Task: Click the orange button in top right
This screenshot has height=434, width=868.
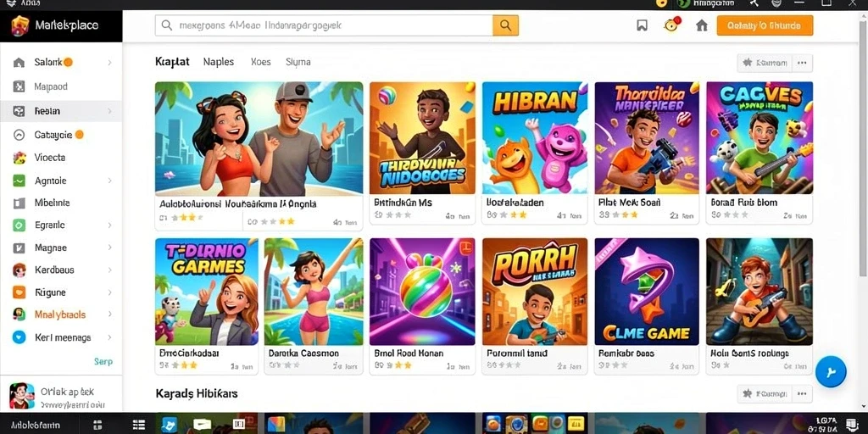Action: pyautogui.click(x=765, y=25)
